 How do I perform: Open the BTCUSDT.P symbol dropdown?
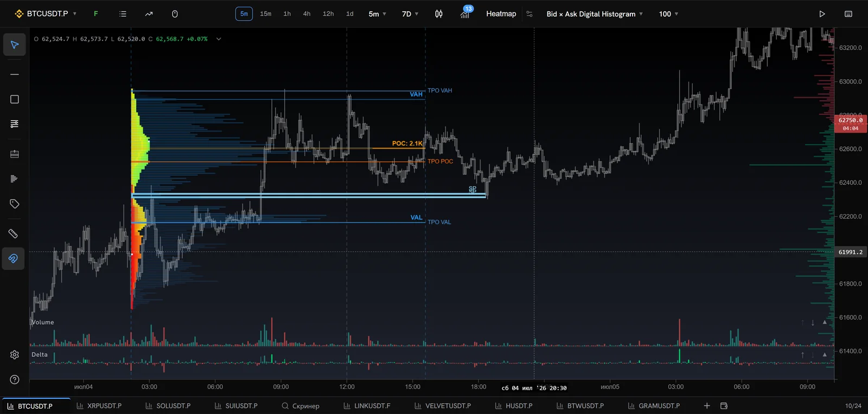47,14
